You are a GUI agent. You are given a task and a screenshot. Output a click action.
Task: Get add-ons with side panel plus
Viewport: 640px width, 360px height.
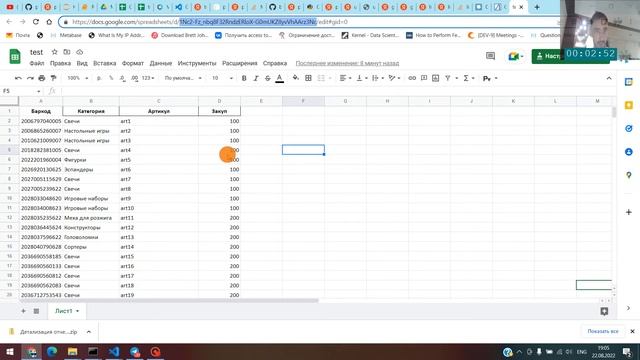[x=629, y=212]
